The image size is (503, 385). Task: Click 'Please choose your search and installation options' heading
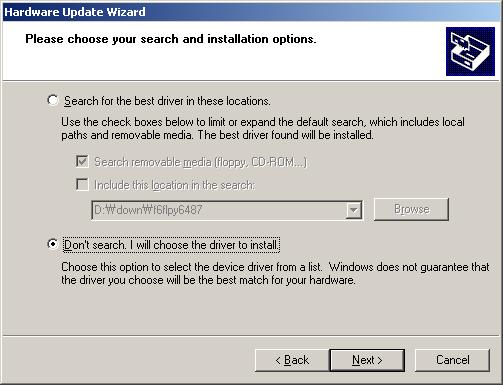[x=171, y=39]
